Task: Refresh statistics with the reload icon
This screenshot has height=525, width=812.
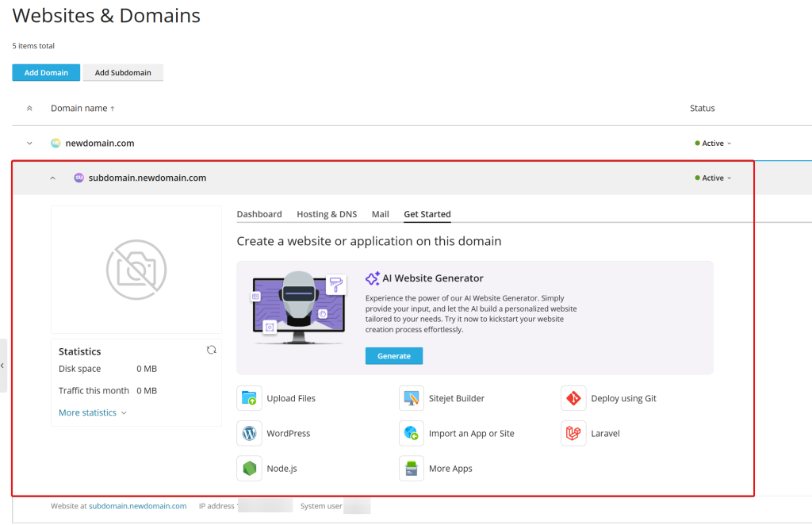Action: tap(211, 350)
